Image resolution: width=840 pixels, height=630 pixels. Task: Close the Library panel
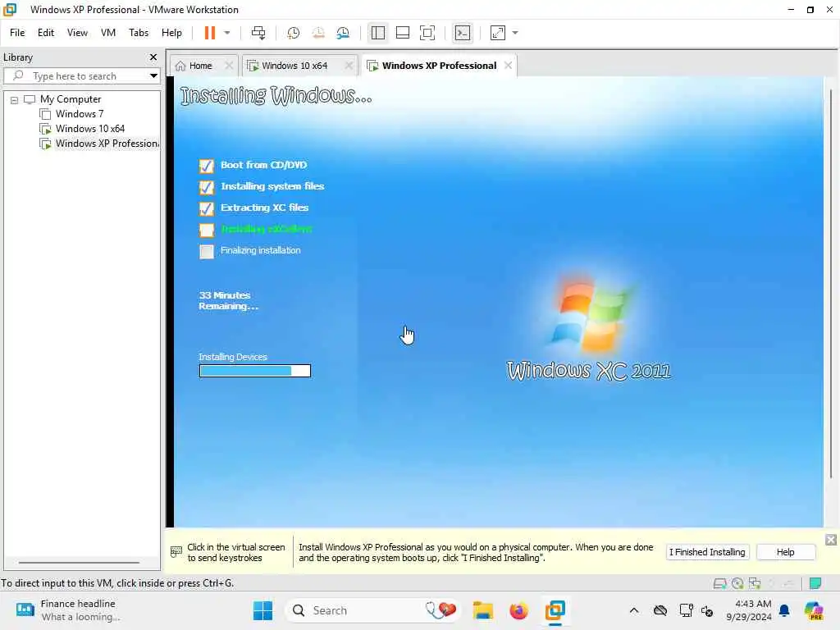click(153, 57)
